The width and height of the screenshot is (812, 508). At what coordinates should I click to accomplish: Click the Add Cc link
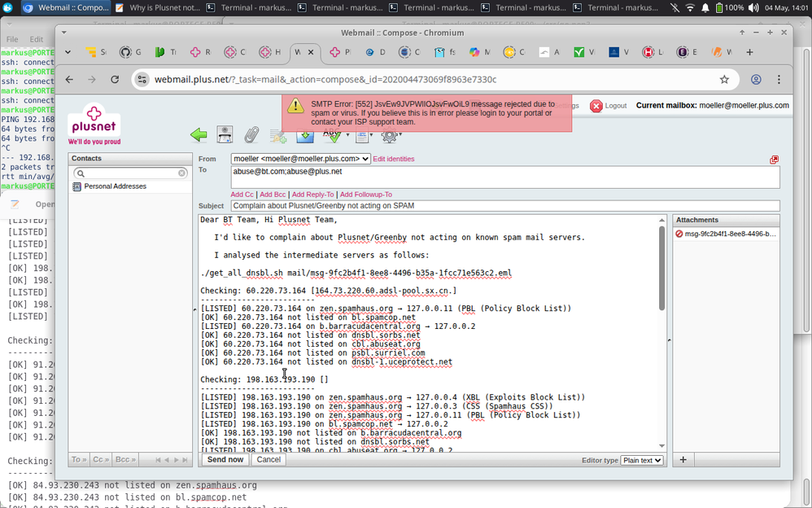click(242, 195)
